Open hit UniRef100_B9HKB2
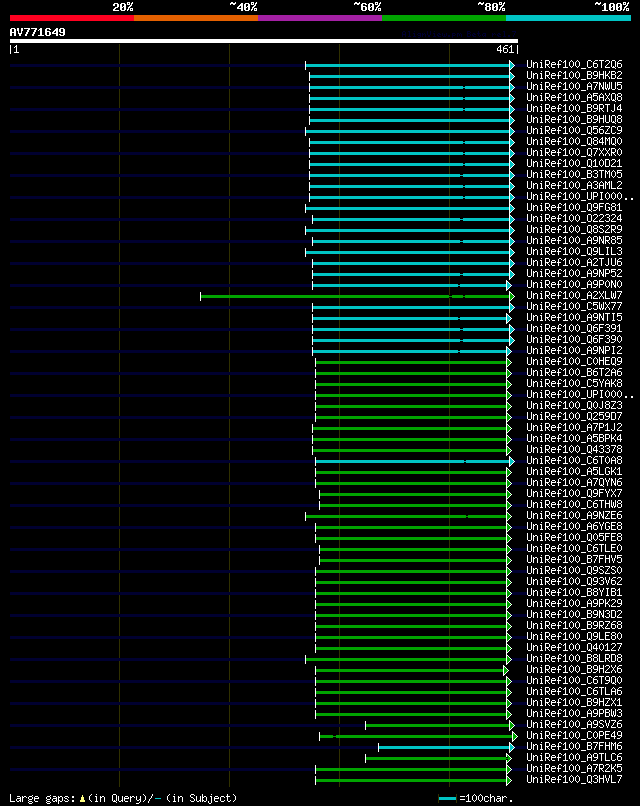Viewport: 640px width, 806px height. pyautogui.click(x=574, y=76)
